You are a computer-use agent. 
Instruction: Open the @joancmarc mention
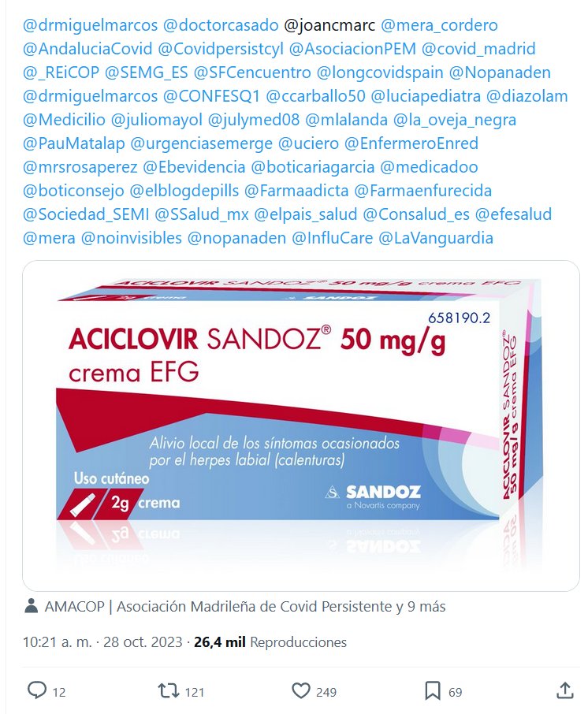click(329, 25)
